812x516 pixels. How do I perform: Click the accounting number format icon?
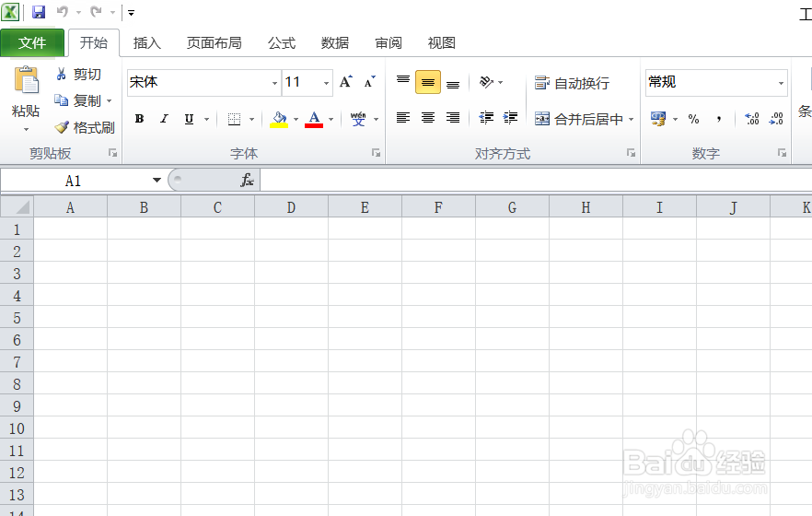tap(658, 119)
